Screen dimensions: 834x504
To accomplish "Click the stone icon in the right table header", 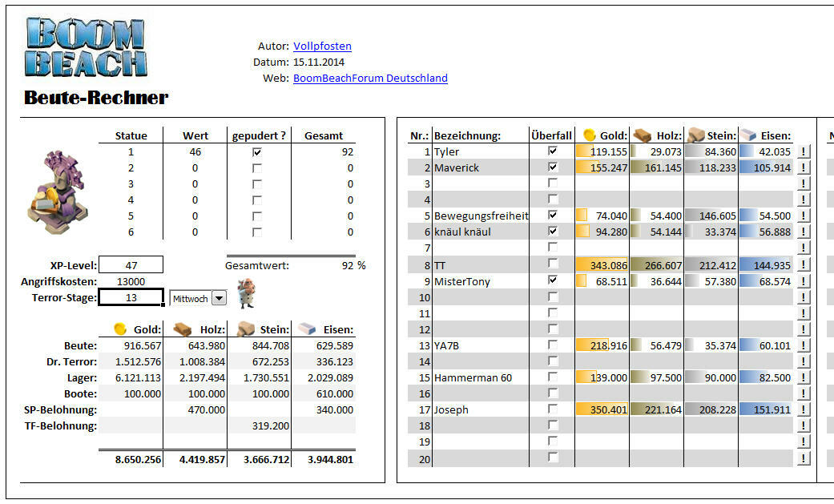I will tap(695, 135).
